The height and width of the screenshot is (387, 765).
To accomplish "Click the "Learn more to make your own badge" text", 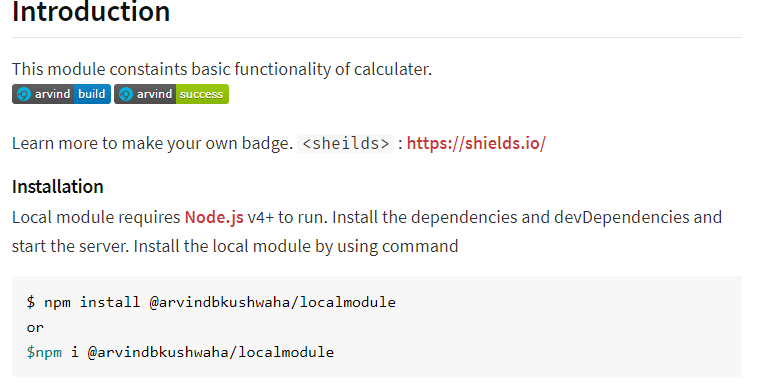I will tap(152, 143).
